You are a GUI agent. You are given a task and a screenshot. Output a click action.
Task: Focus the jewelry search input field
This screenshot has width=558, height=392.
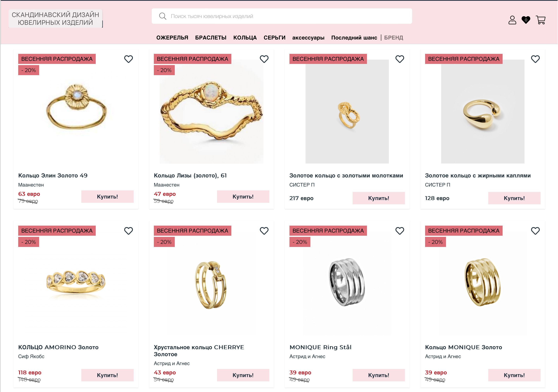[x=282, y=16]
